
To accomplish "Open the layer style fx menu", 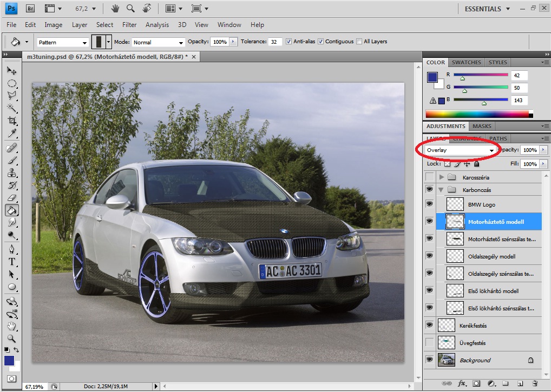I will (462, 383).
